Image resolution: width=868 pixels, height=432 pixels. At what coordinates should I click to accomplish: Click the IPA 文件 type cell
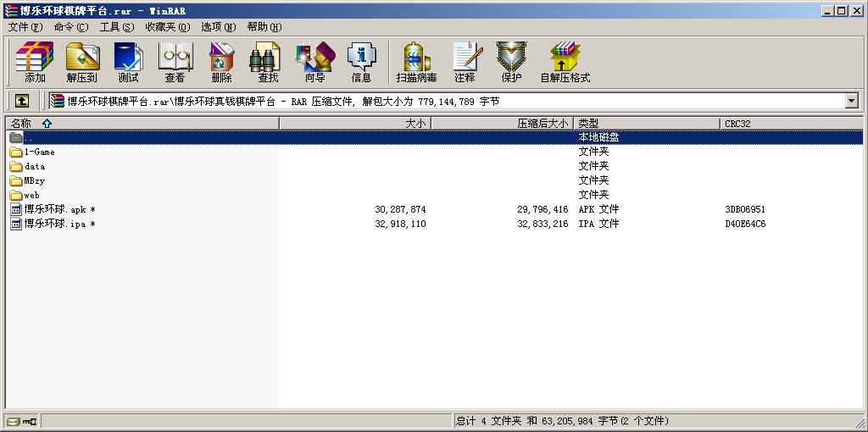pyautogui.click(x=598, y=224)
